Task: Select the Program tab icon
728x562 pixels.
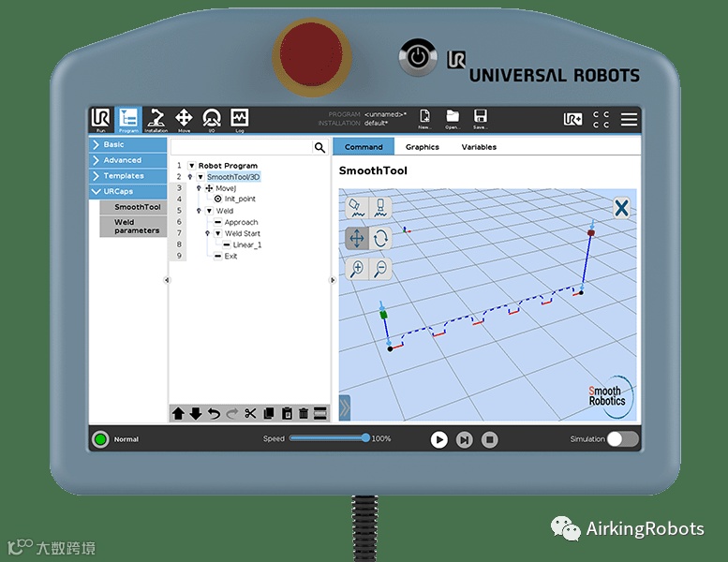Action: (x=128, y=120)
